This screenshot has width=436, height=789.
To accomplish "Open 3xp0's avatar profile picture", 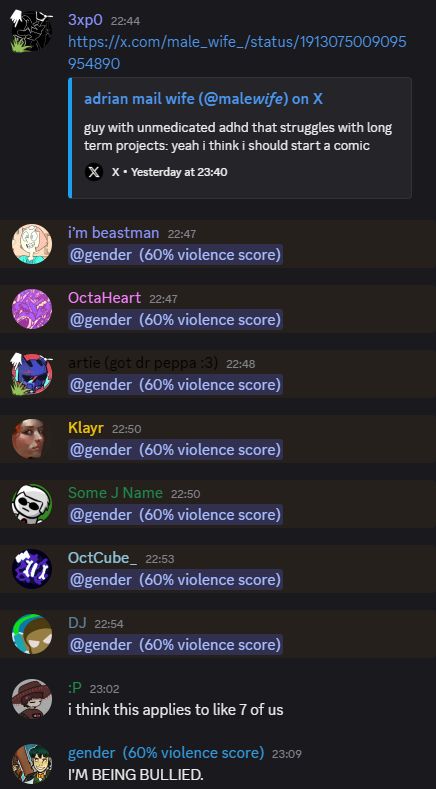I will 32,32.
